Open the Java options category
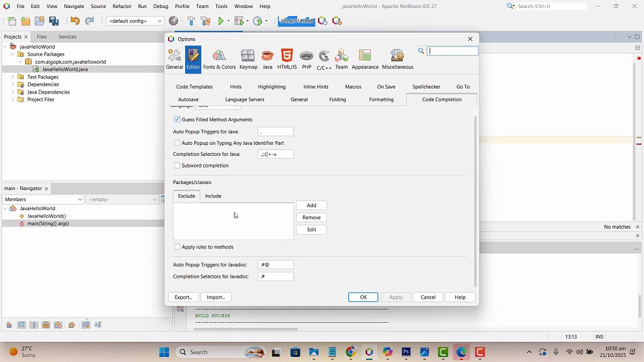Image resolution: width=644 pixels, height=362 pixels. point(268,59)
